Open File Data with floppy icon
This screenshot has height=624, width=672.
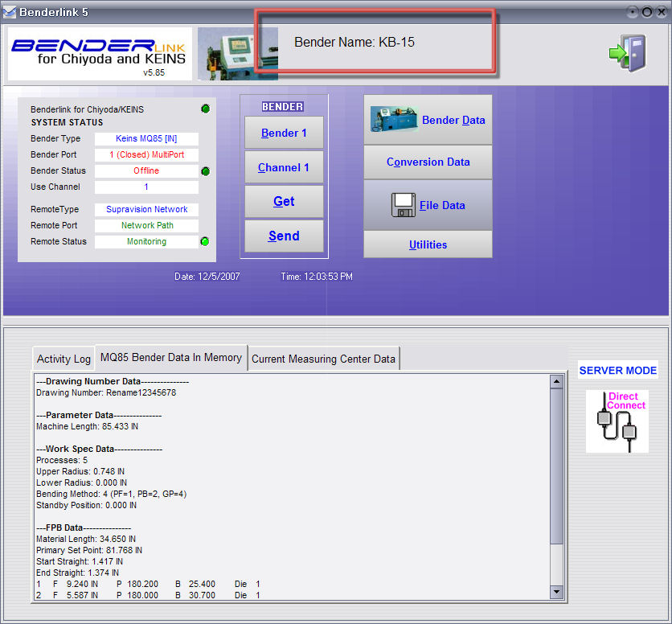tap(428, 205)
